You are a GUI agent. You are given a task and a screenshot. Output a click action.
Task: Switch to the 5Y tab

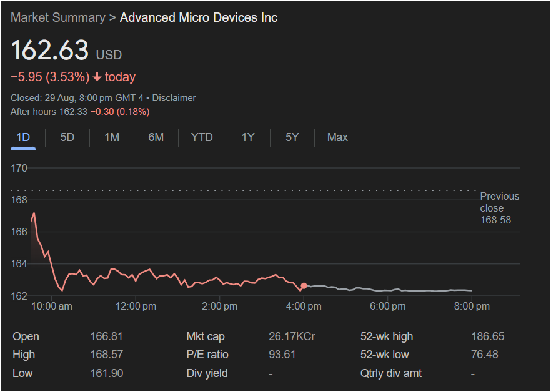(x=292, y=137)
